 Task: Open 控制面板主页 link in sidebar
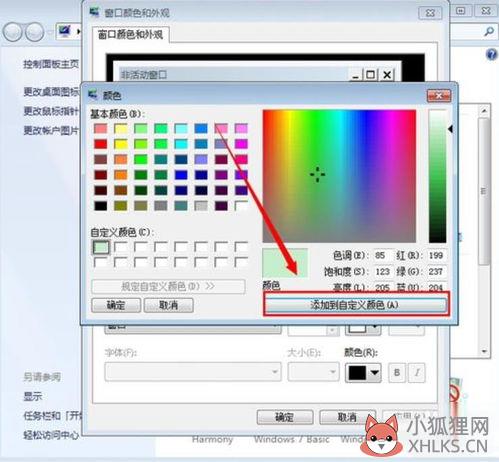click(51, 64)
